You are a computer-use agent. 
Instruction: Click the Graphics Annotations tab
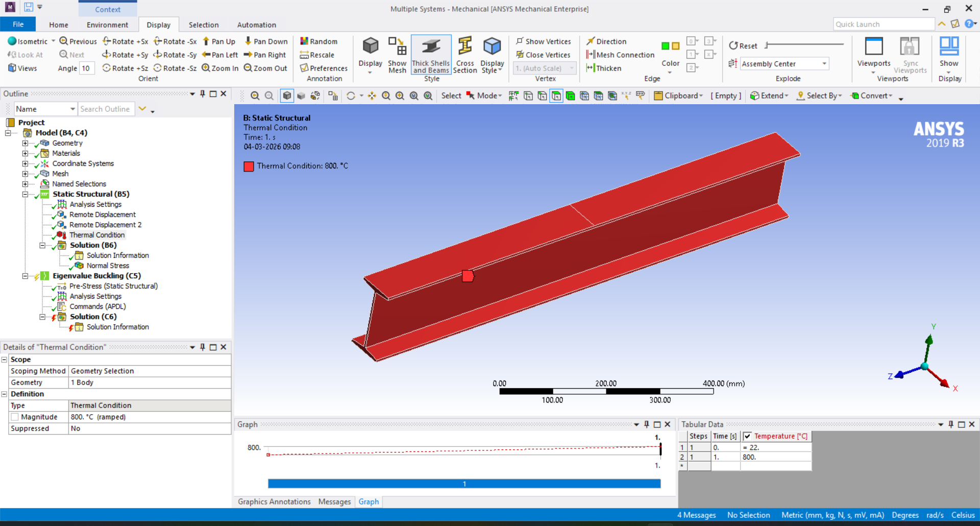click(274, 502)
